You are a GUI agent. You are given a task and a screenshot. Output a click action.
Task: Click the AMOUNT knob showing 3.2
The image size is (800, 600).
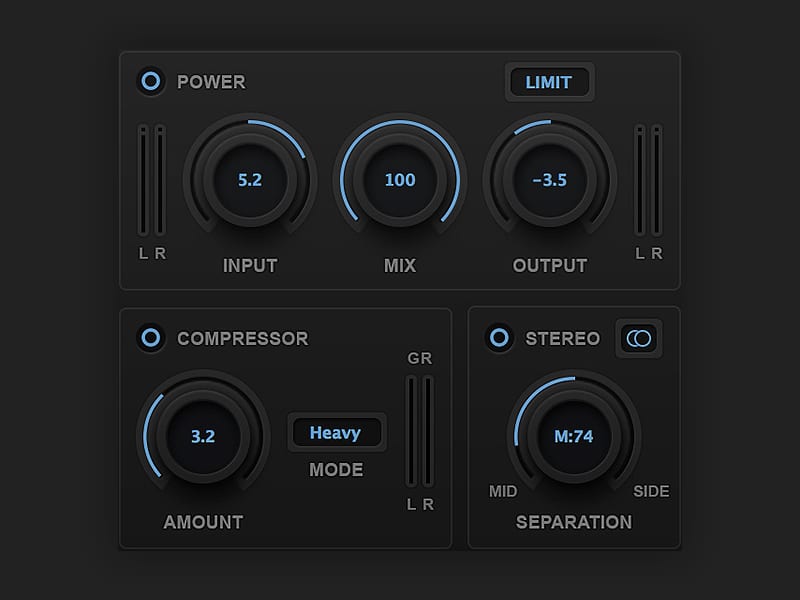(x=203, y=436)
